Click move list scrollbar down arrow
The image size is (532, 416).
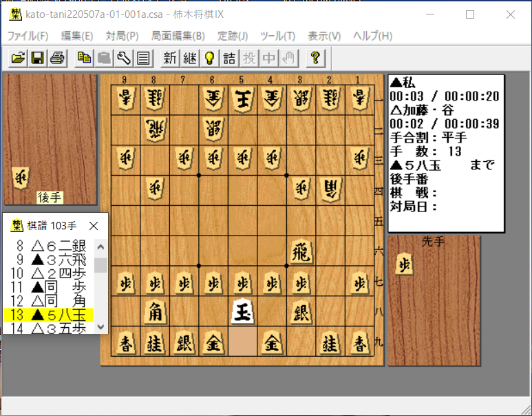coord(100,326)
